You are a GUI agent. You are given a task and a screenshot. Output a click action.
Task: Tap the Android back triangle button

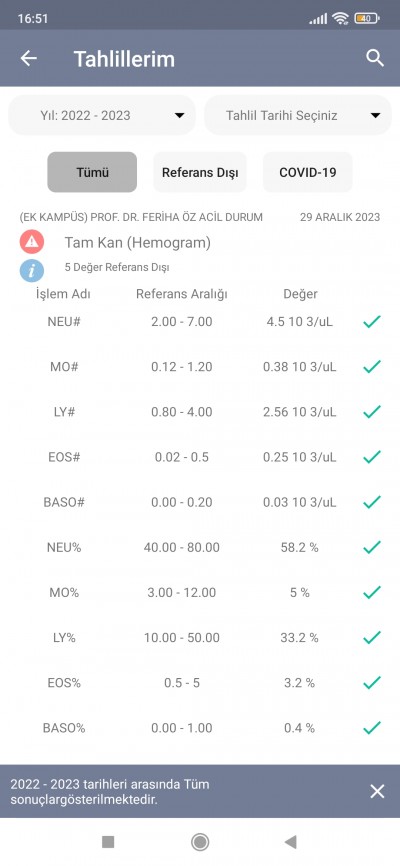[x=290, y=842]
